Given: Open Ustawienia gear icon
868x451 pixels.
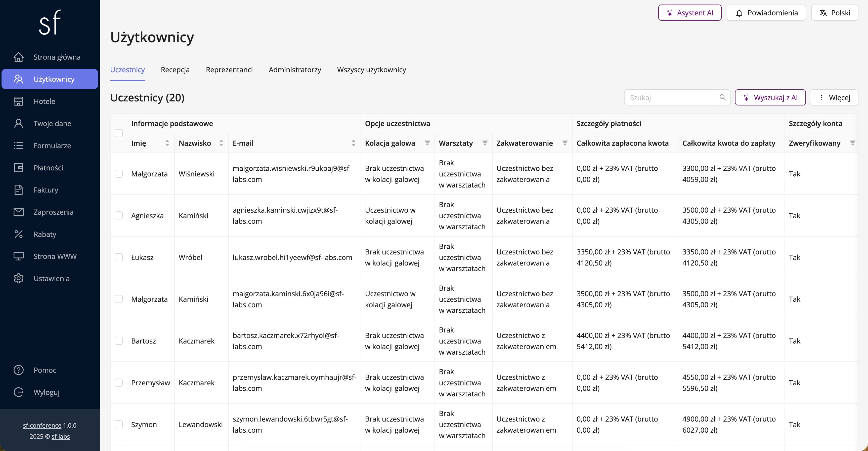Looking at the screenshot, I should [19, 278].
